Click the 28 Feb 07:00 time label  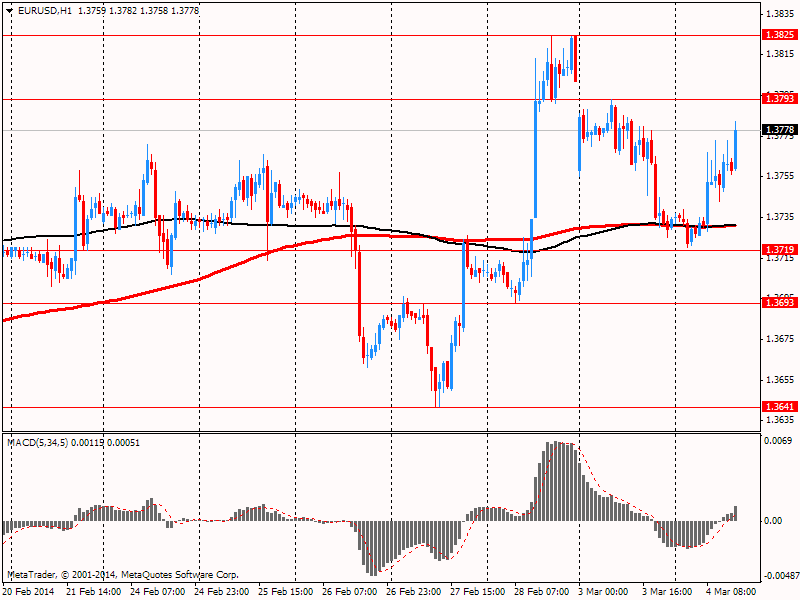click(x=542, y=592)
